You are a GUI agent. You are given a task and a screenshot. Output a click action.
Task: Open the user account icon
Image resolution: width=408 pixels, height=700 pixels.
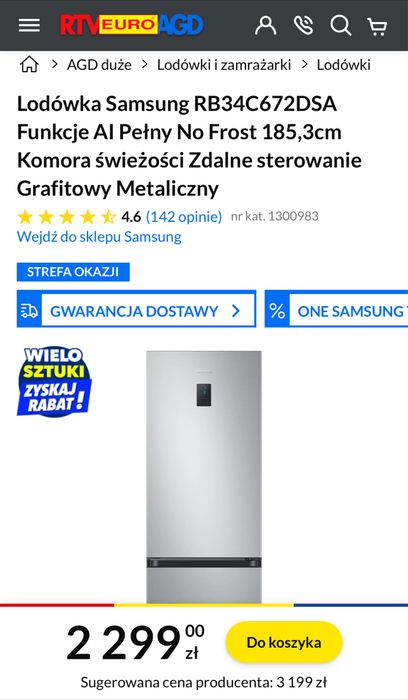point(266,25)
